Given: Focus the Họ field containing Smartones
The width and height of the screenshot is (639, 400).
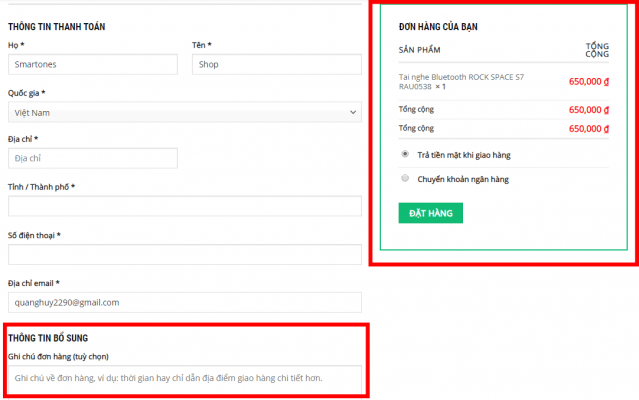Looking at the screenshot, I should click(x=93, y=64).
